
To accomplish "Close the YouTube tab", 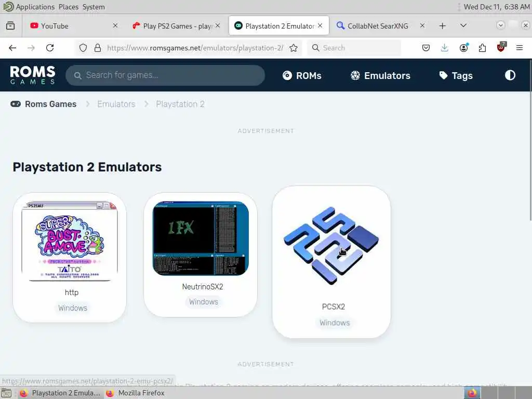I will [x=115, y=26].
